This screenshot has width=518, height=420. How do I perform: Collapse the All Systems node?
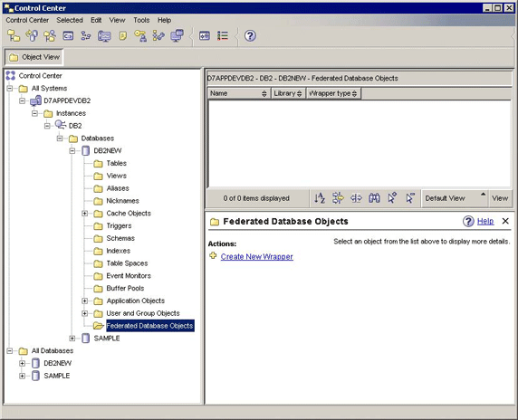[10, 88]
